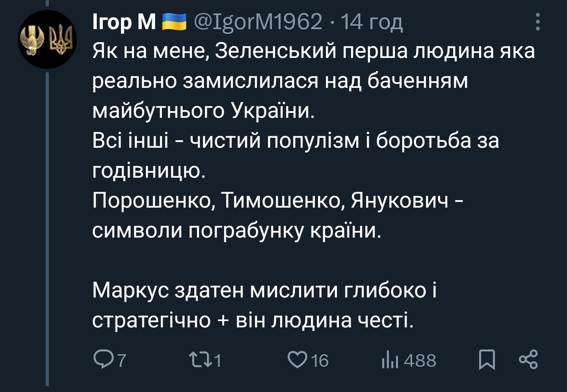Viewport: 567px width, 392px height.
Task: Open the three-dot more options menu
Action: [x=538, y=22]
